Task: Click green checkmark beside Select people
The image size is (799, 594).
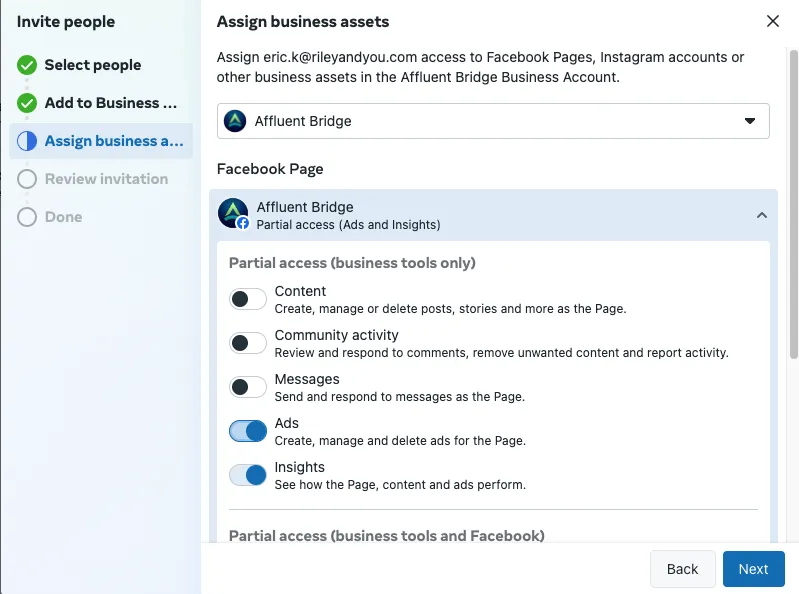Action: 27,65
